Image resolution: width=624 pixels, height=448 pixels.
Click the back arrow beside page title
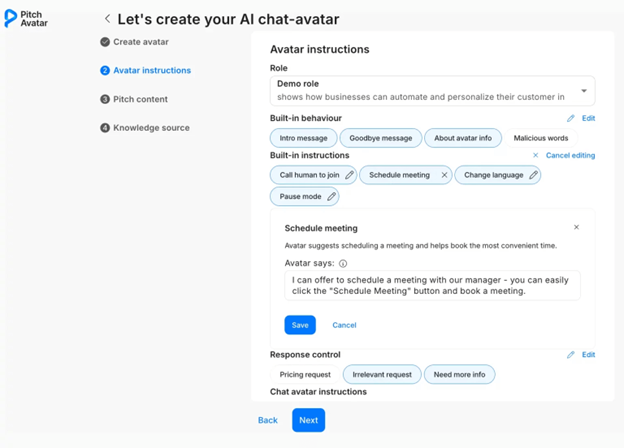coord(108,19)
